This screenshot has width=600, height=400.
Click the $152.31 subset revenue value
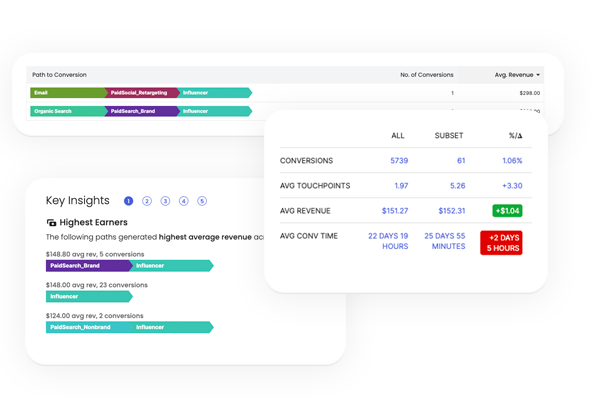[x=452, y=211]
